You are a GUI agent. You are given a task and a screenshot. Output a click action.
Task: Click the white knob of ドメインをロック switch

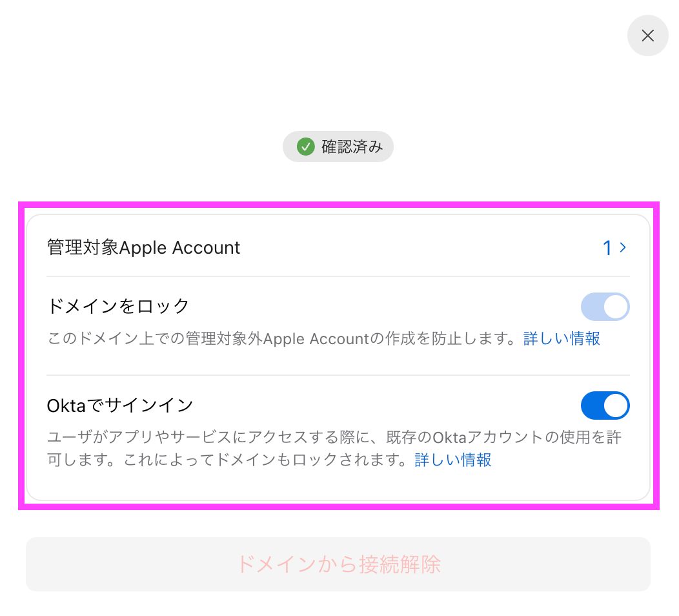coord(615,307)
